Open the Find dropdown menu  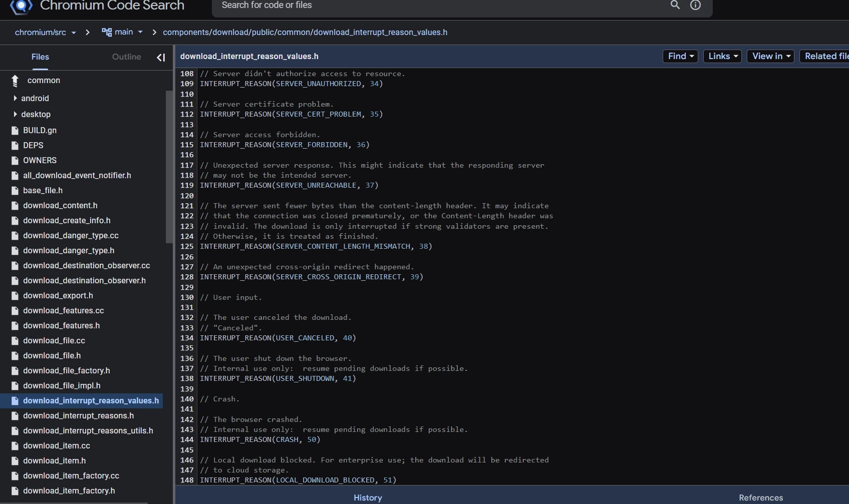point(680,56)
